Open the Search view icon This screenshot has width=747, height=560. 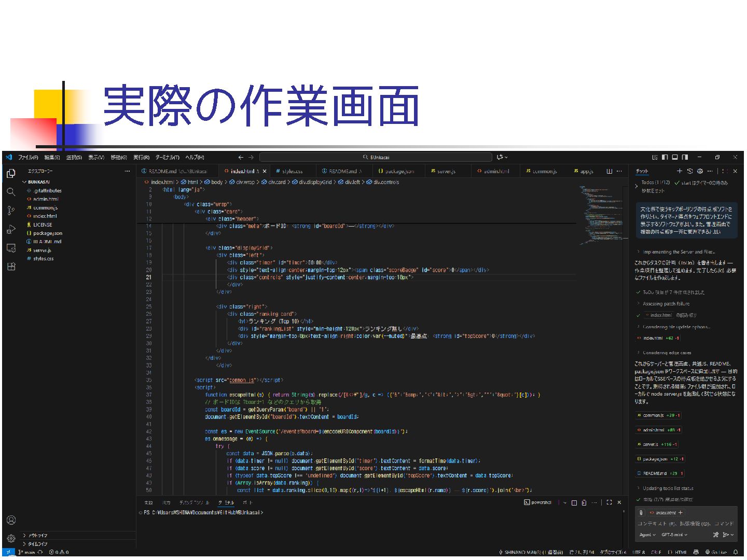pyautogui.click(x=11, y=192)
